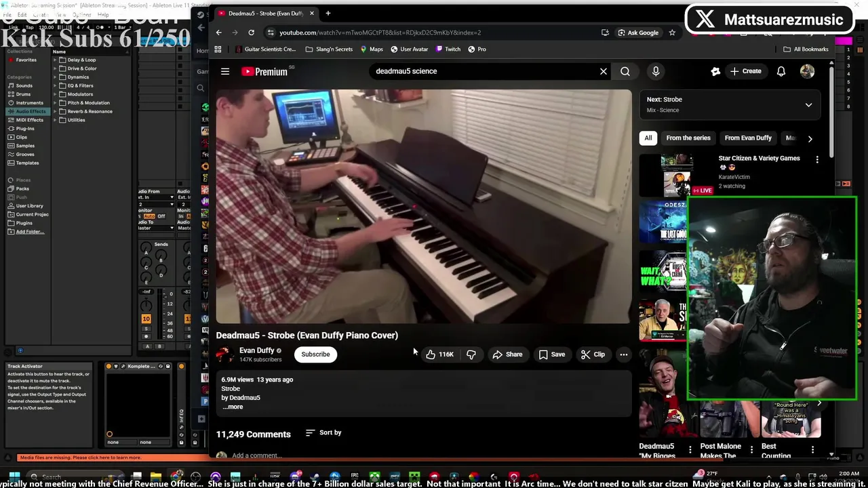Share the video
Viewport: 868px width, 488px height.
(507, 354)
